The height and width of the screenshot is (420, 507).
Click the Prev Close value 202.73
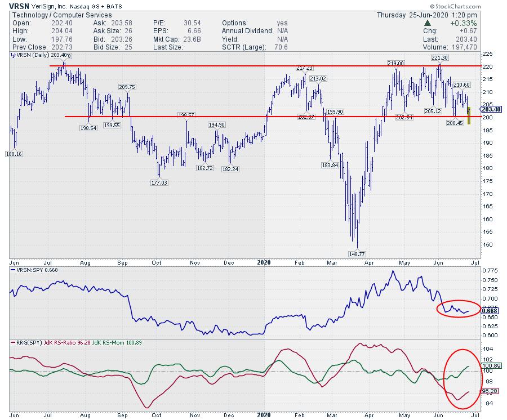[x=62, y=47]
